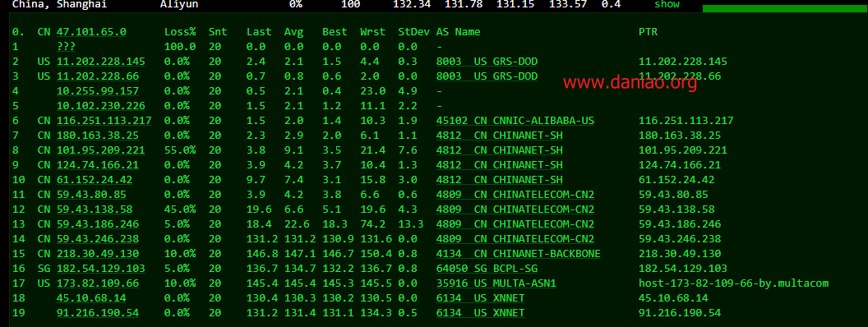Open AS 64050 BCPL-SG link
The height and width of the screenshot is (327, 868).
point(487,269)
